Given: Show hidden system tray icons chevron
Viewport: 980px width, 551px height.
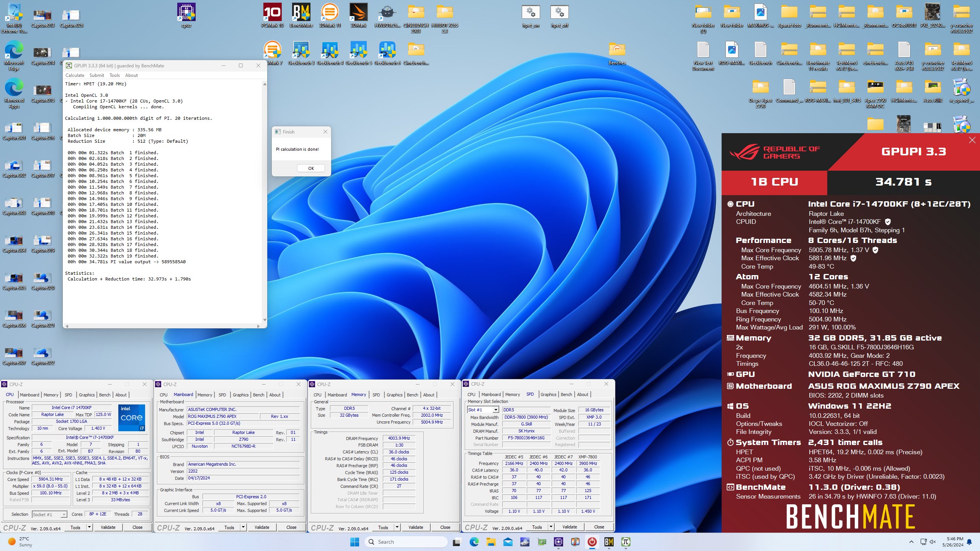Looking at the screenshot, I should (x=911, y=542).
